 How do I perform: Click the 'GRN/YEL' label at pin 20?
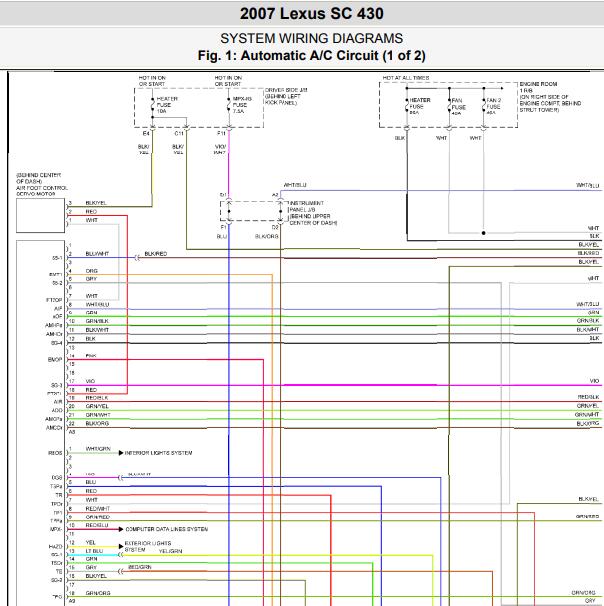click(x=97, y=406)
